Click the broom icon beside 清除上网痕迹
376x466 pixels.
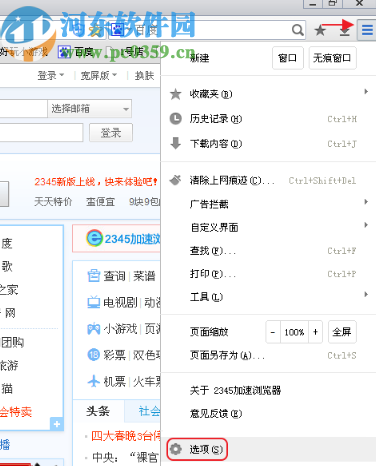point(175,180)
